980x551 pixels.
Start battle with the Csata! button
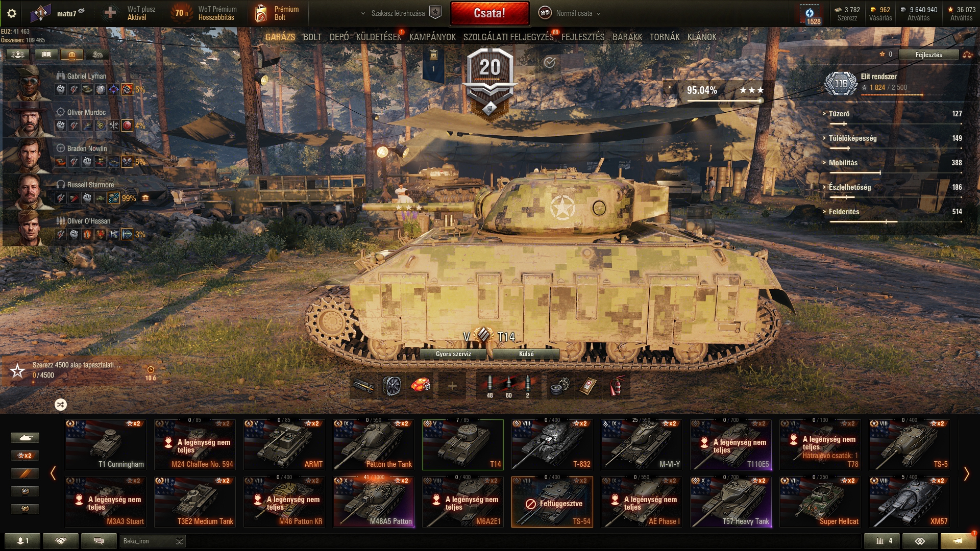489,13
